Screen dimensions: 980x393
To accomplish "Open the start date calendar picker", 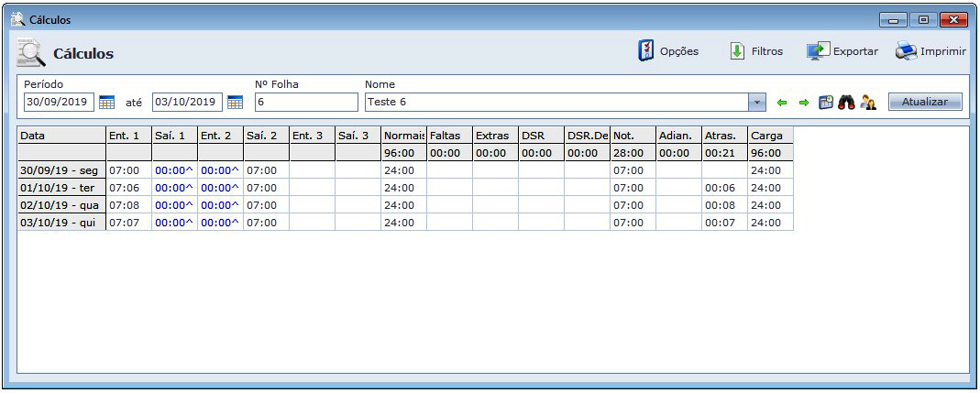I will point(106,102).
